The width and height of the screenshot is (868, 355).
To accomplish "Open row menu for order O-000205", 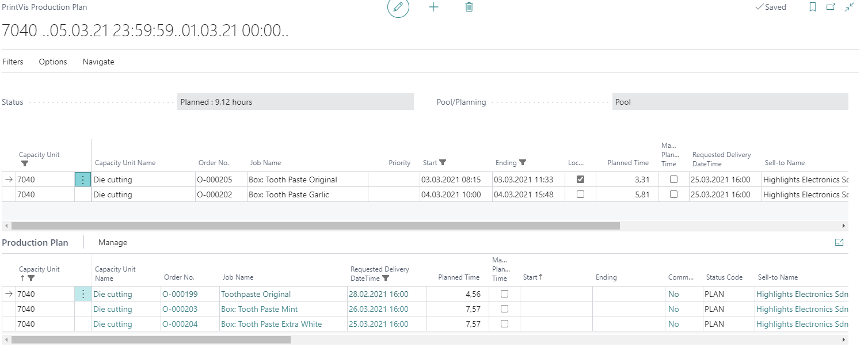I will click(83, 180).
